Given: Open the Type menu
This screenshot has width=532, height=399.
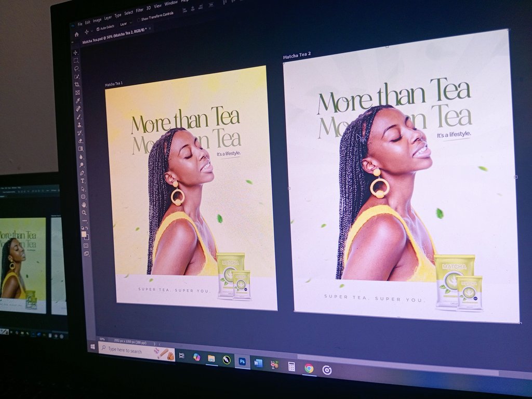Looking at the screenshot, I should (x=118, y=16).
